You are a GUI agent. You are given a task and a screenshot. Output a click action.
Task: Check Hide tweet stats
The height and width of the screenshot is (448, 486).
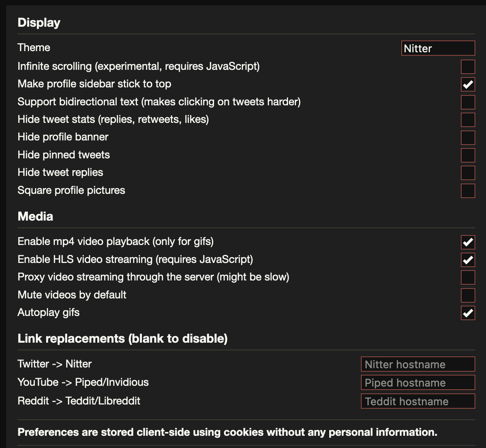pos(468,120)
